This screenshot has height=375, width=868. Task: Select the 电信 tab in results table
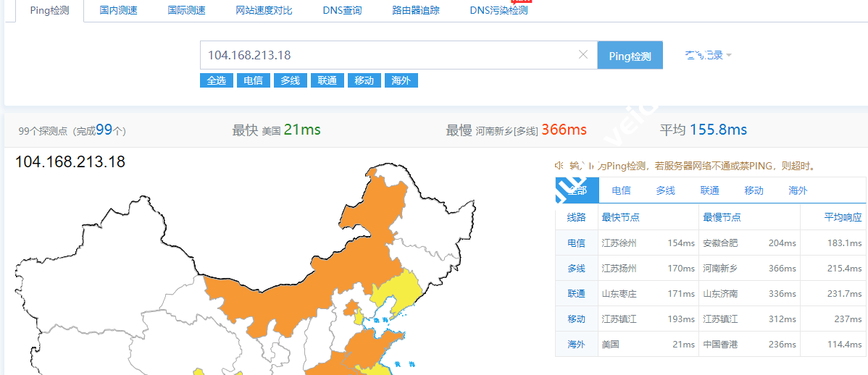621,190
